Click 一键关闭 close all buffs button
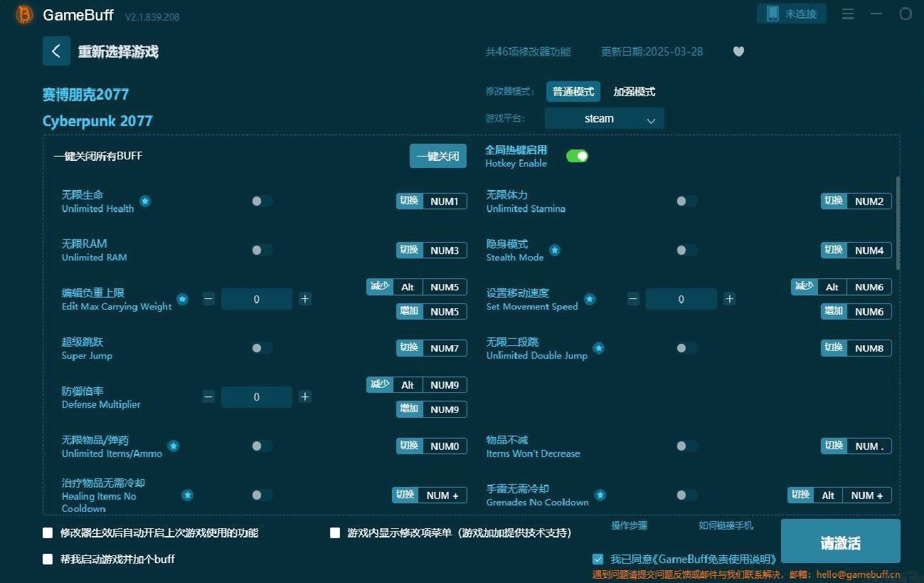Viewport: 924px width, 583px height. (x=438, y=156)
